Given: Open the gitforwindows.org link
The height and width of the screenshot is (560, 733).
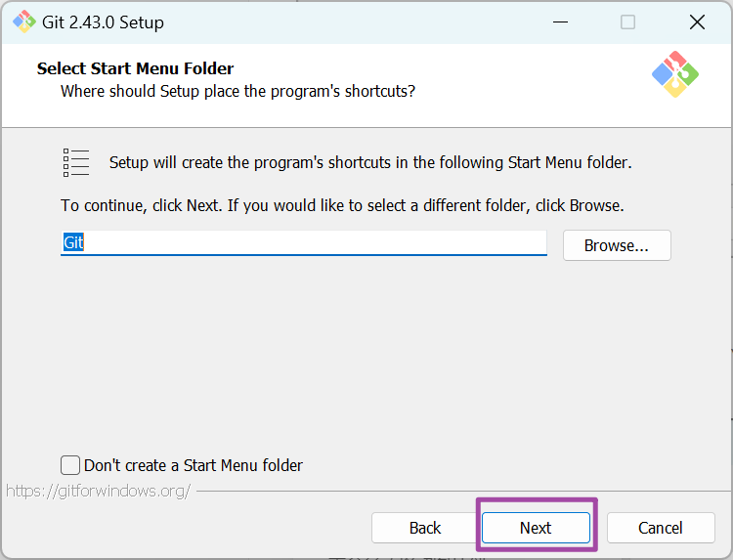Looking at the screenshot, I should 98,491.
